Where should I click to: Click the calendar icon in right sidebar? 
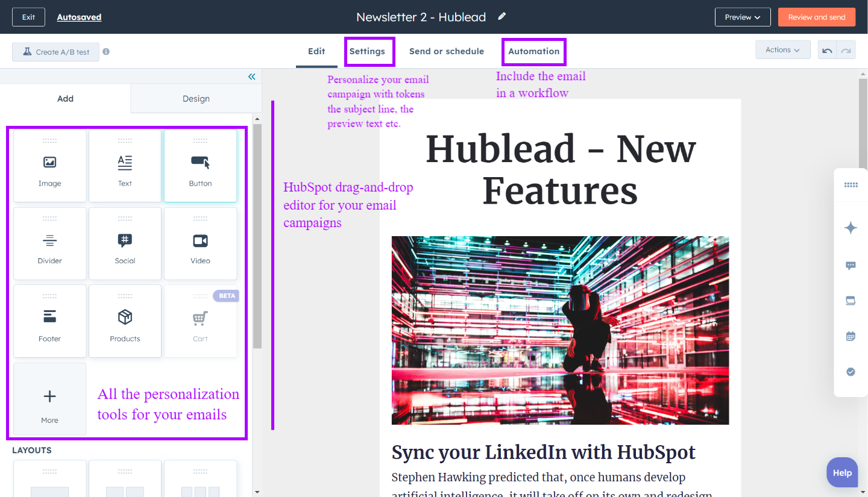point(851,336)
